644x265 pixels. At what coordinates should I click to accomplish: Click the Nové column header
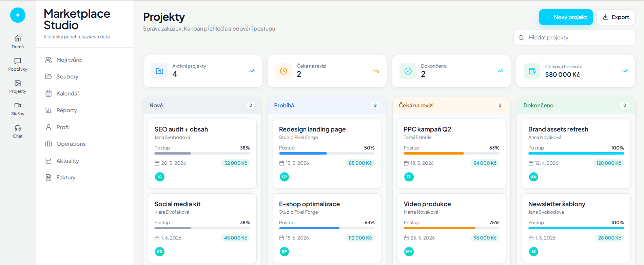tap(202, 105)
